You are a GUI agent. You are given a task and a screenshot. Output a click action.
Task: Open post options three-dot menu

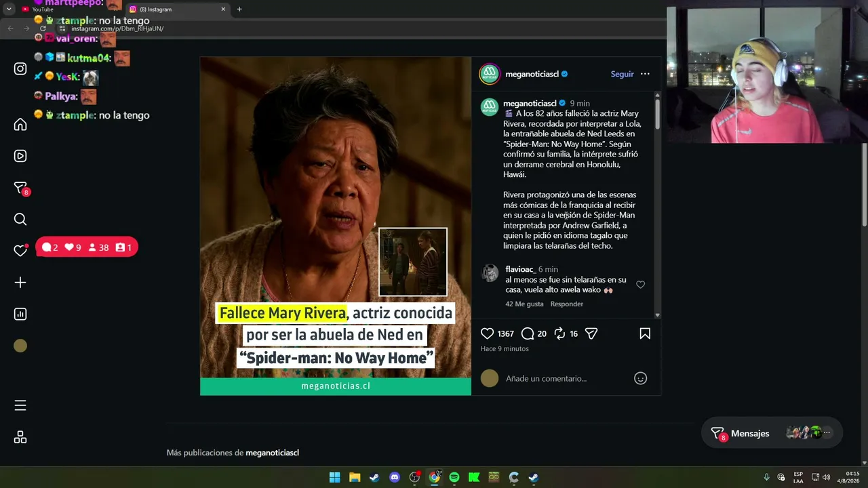pyautogui.click(x=645, y=74)
